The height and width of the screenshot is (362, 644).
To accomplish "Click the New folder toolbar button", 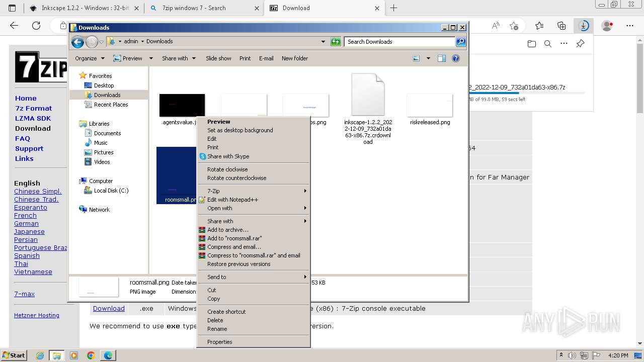I will pos(295,58).
